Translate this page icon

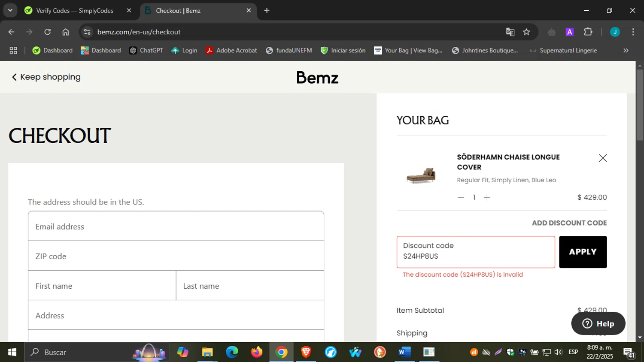pyautogui.click(x=510, y=32)
